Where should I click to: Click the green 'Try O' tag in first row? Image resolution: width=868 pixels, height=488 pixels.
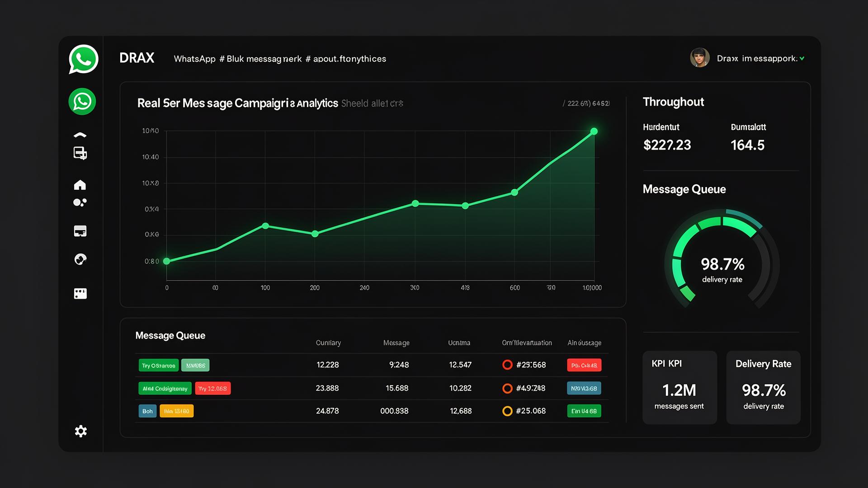(x=159, y=365)
